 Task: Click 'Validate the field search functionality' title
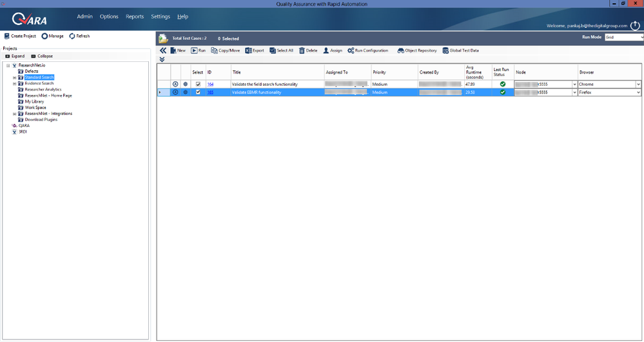(264, 85)
